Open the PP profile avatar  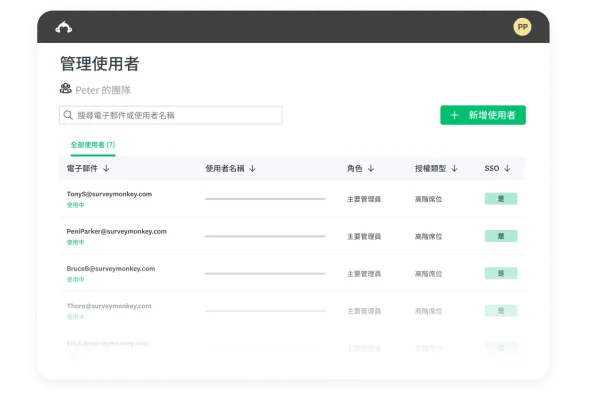[x=522, y=27]
